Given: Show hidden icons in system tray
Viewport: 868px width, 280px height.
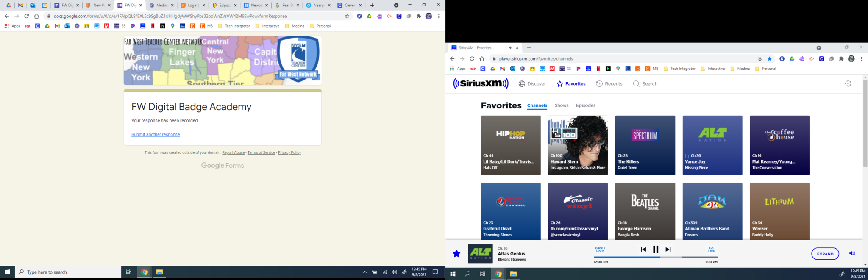Looking at the screenshot, I should pyautogui.click(x=364, y=272).
